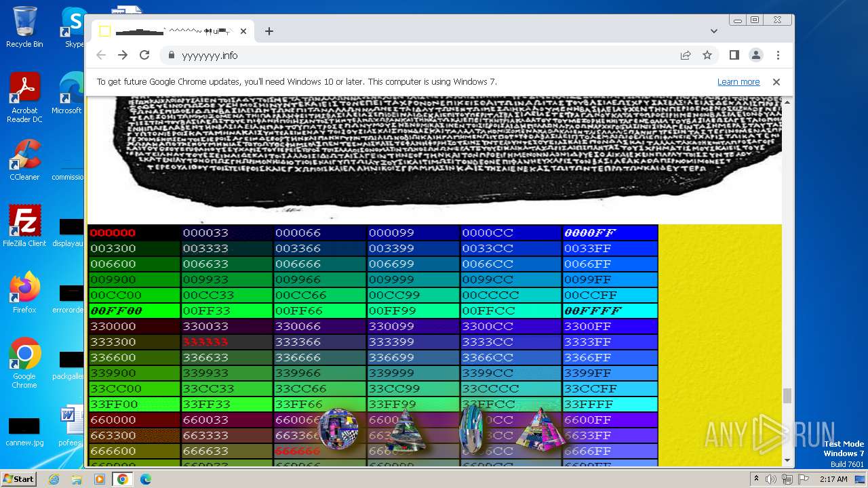Click the 00FFFF cyan color cell
868x488 pixels.
610,310
